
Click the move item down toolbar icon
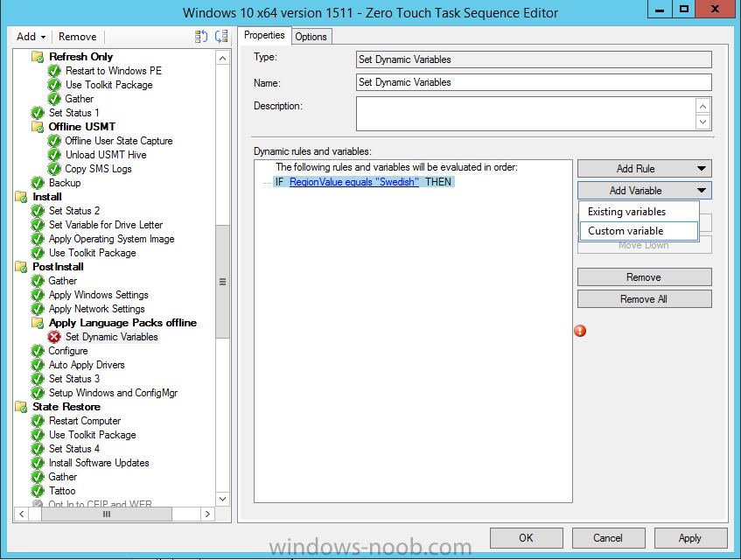(221, 37)
